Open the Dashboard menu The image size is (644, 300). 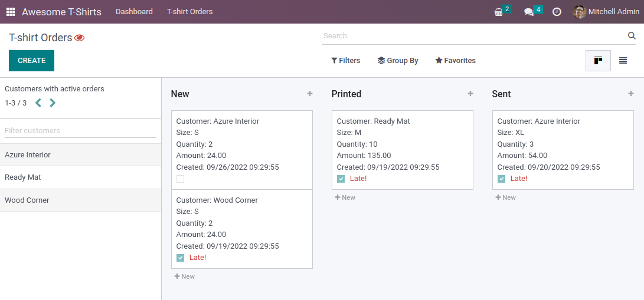(x=134, y=12)
